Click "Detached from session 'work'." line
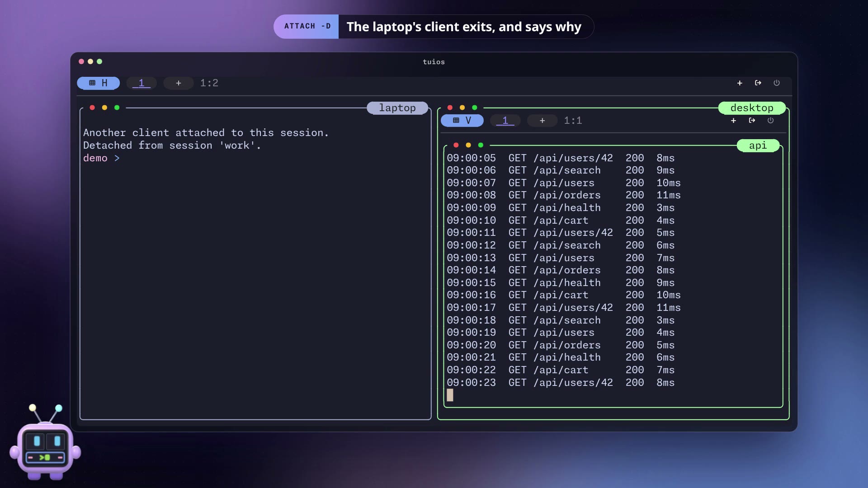The image size is (868, 488). pyautogui.click(x=172, y=145)
